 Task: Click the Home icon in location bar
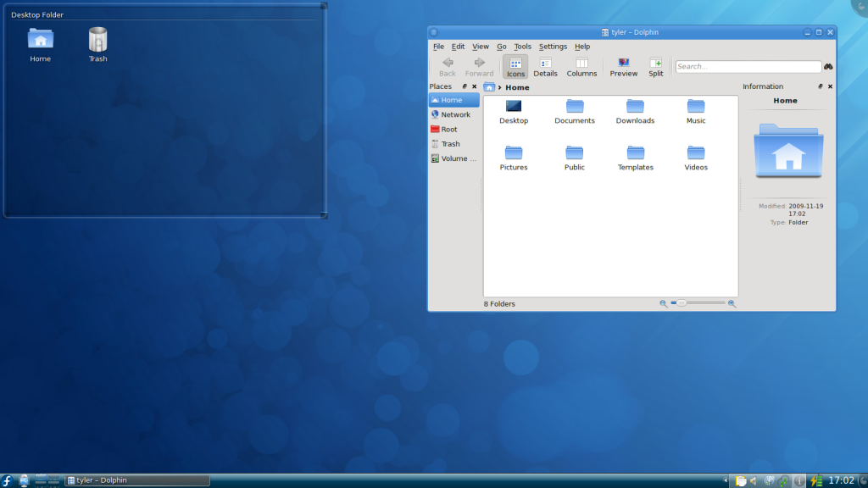pyautogui.click(x=489, y=87)
